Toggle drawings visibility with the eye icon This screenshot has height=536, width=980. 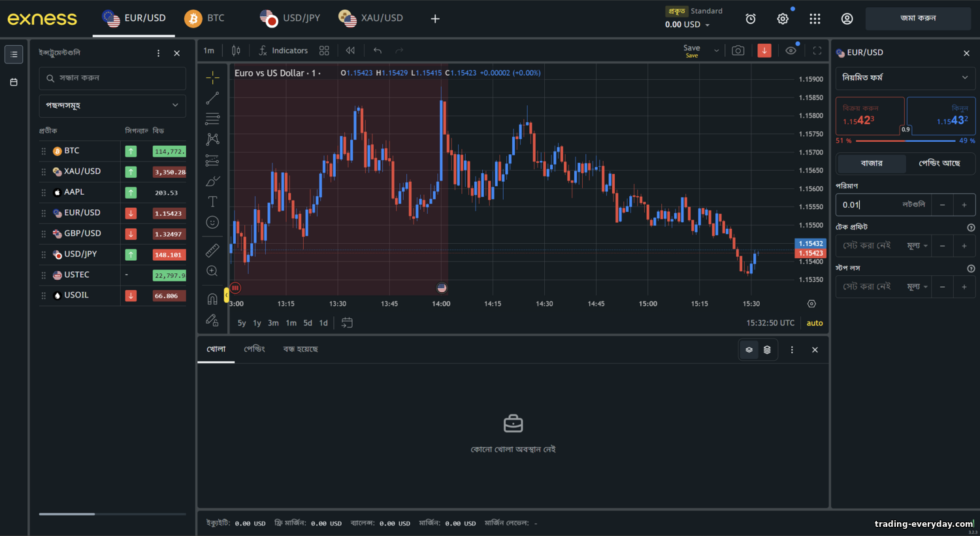tap(791, 50)
